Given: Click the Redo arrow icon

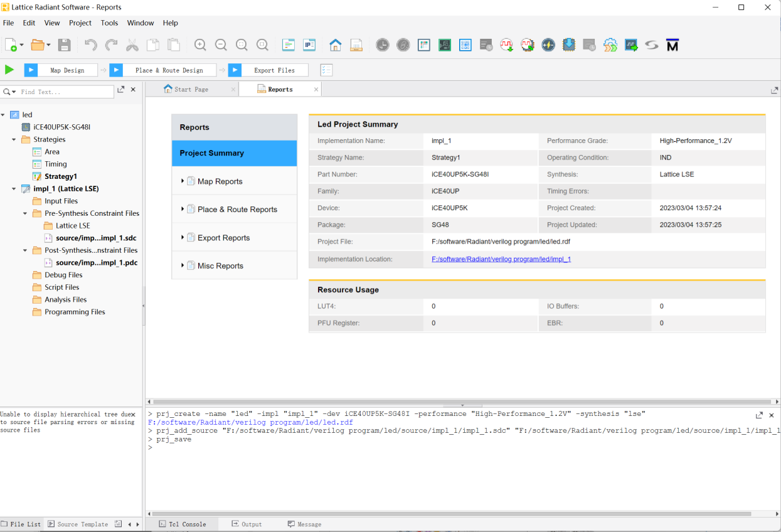Looking at the screenshot, I should click(111, 45).
